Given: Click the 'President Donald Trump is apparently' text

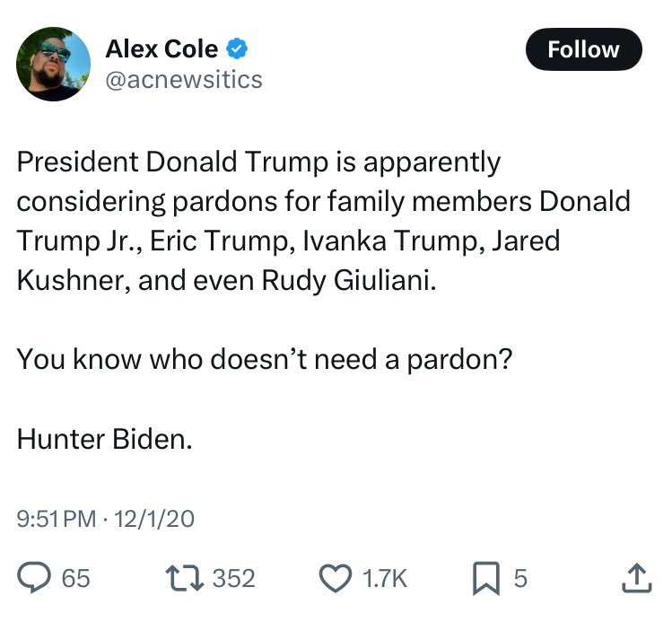Looking at the screenshot, I should click(258, 162).
